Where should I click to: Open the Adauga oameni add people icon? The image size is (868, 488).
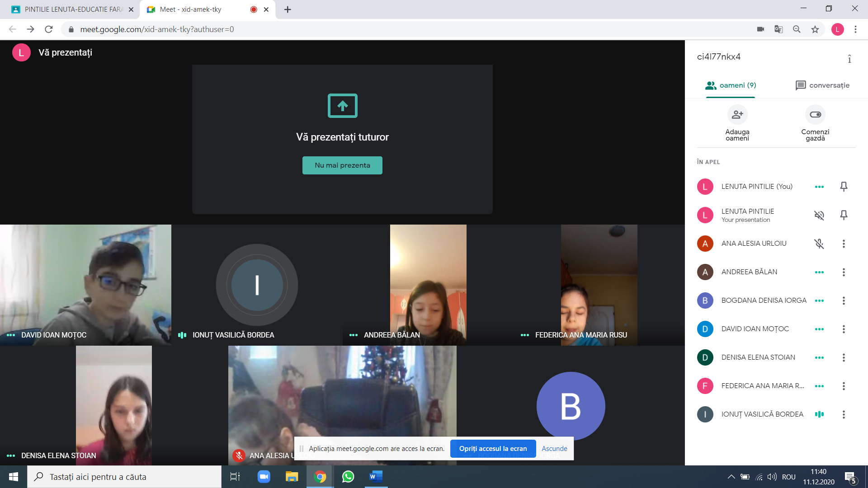737,115
